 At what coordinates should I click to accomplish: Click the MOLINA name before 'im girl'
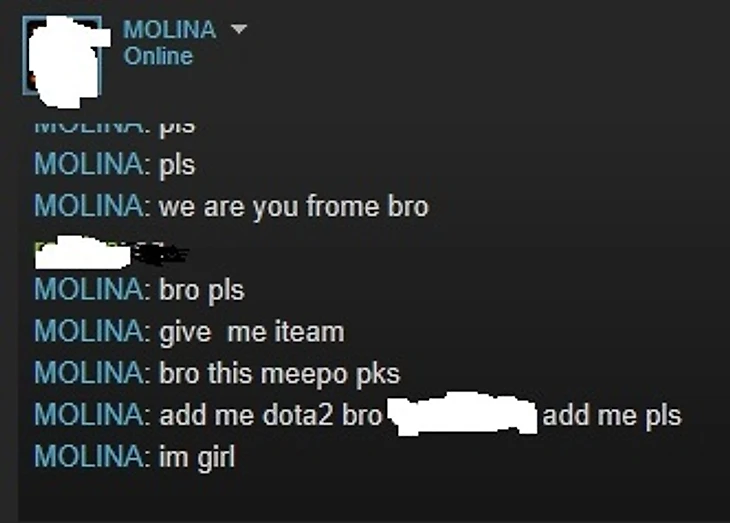point(88,455)
